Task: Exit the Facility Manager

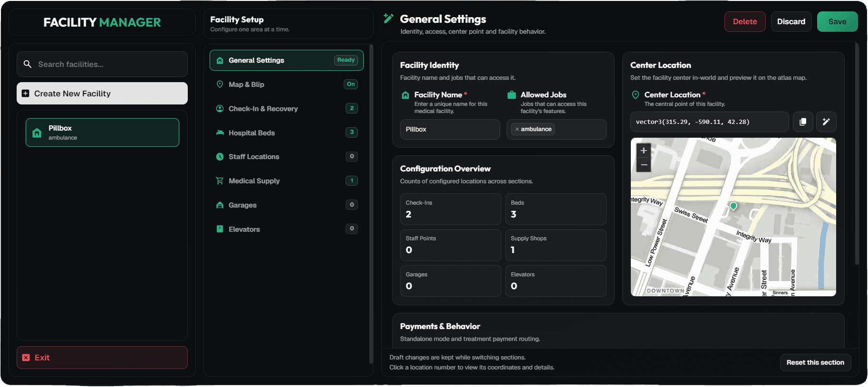Action: (102, 358)
